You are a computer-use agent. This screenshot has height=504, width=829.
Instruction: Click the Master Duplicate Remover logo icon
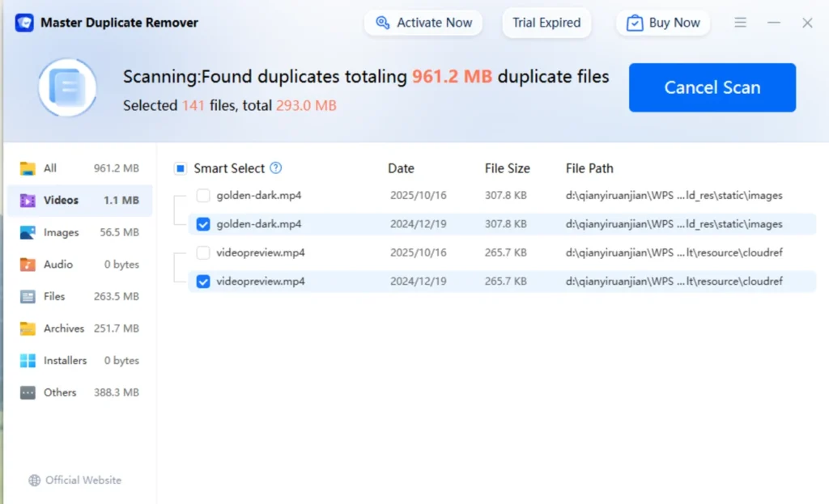point(24,23)
